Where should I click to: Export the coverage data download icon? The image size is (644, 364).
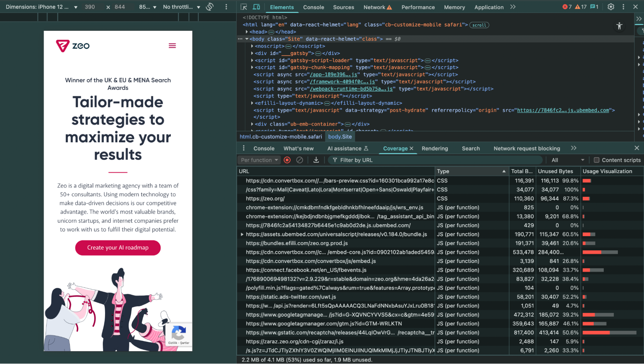(316, 160)
